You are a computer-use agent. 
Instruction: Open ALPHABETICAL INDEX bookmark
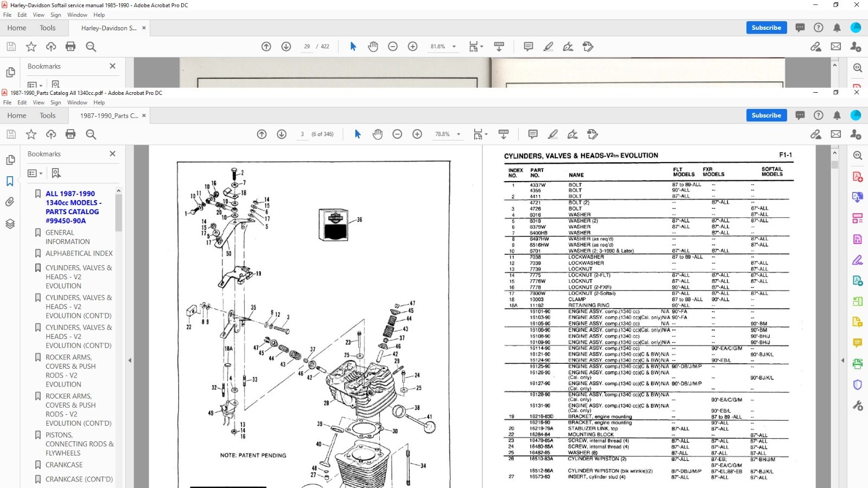click(x=79, y=253)
